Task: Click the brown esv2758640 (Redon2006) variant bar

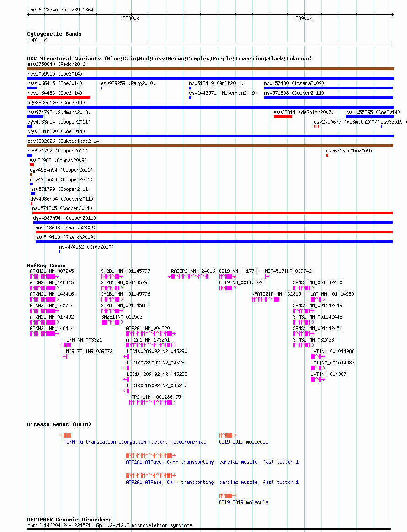Action: (210, 69)
